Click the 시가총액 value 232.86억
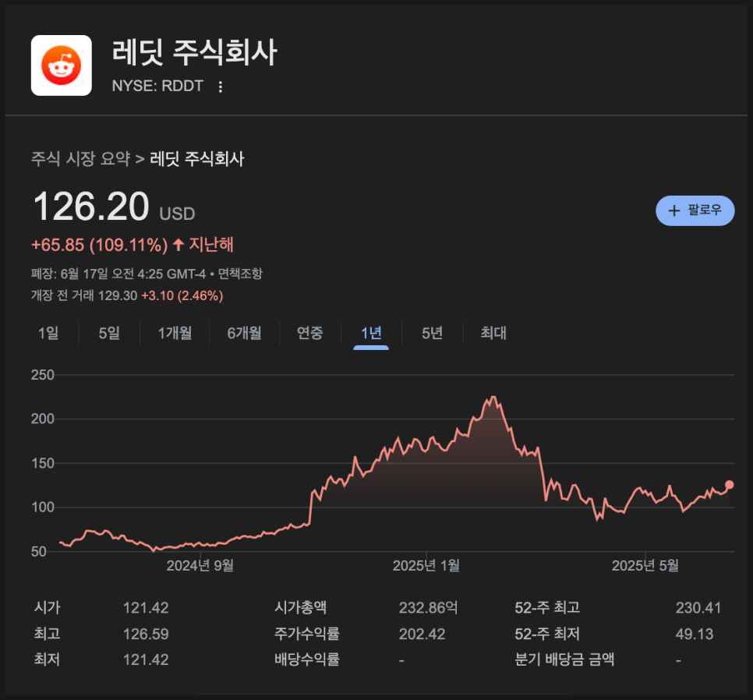Viewport: 753px width, 700px height. [x=429, y=608]
